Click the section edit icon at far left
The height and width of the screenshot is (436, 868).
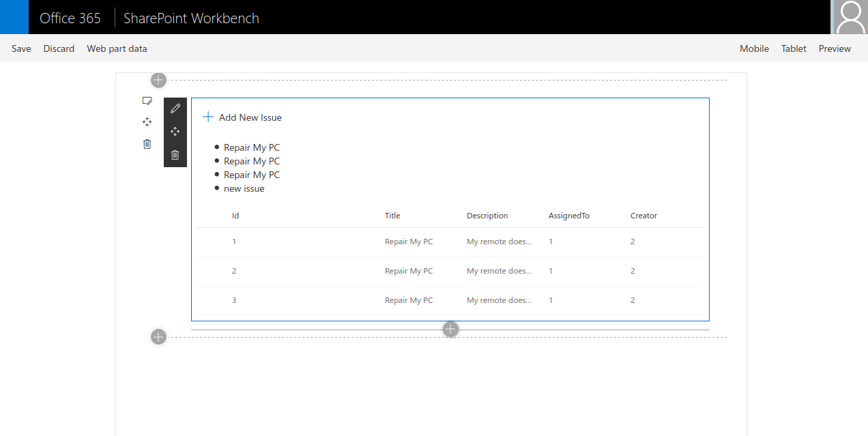[147, 101]
